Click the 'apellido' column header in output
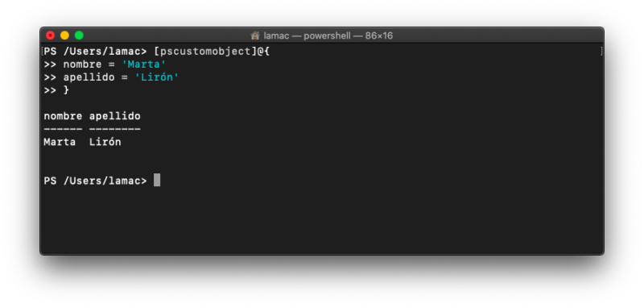This screenshot has height=308, width=644. tap(115, 116)
